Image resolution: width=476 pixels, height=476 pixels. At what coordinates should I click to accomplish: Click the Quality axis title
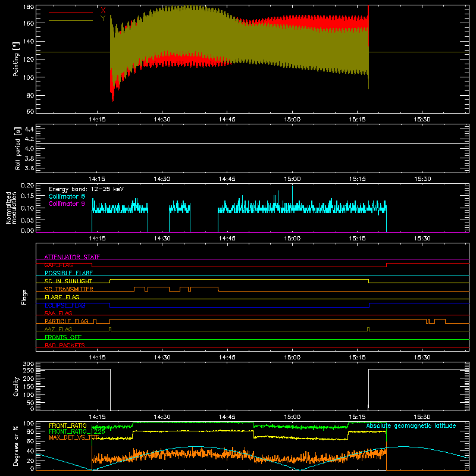point(16,386)
